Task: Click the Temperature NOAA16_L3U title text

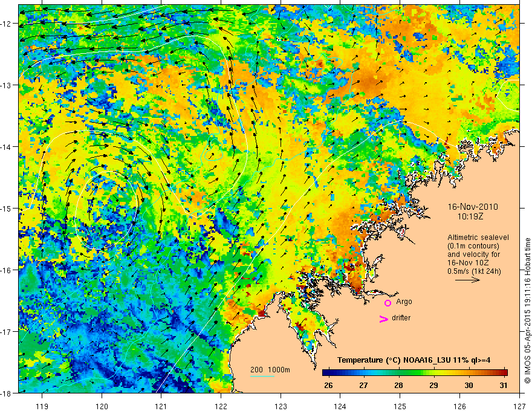Action: 414,360
